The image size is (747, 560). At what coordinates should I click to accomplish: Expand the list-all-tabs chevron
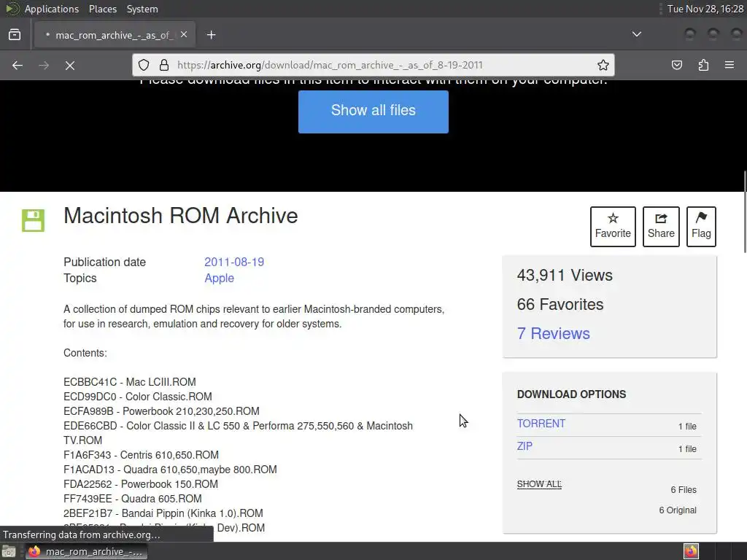[636, 34]
